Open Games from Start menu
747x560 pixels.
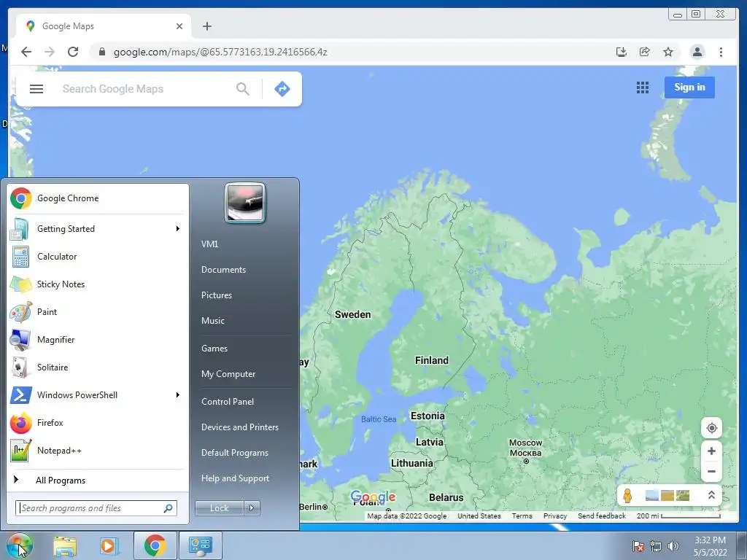click(x=214, y=349)
